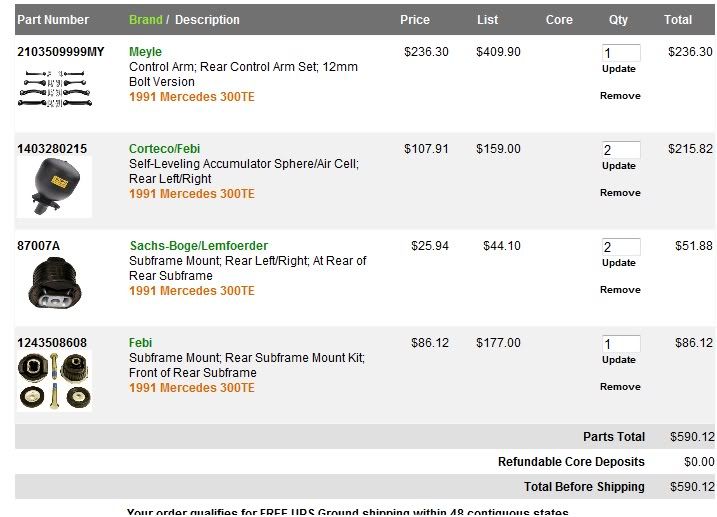The width and height of the screenshot is (717, 517).
Task: Update quantity for part 1243508608
Action: click(619, 360)
